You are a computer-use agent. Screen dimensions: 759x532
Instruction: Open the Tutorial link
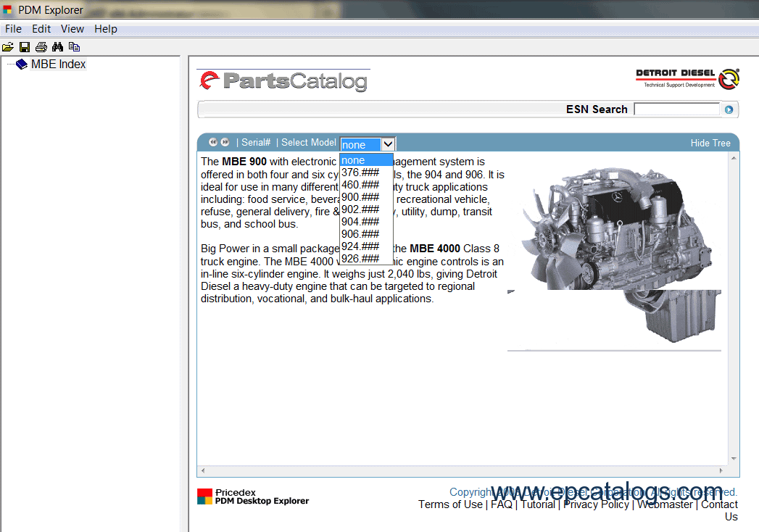538,504
